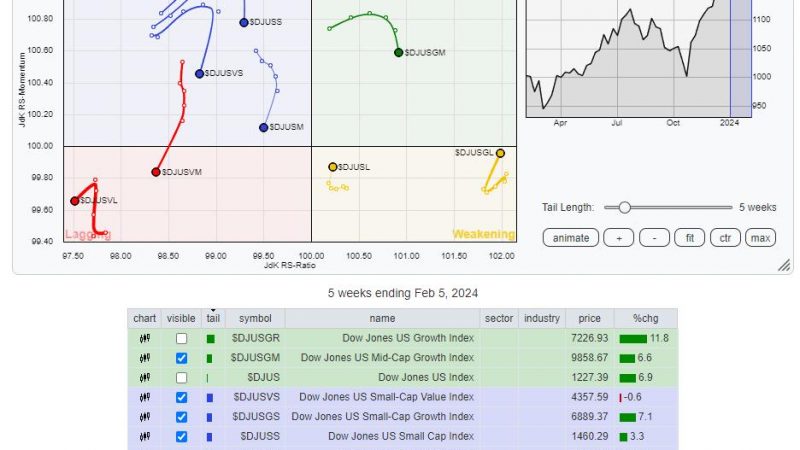Click tail color swatch for $DJUSGR
Screen dimensions: 800x450
point(210,339)
